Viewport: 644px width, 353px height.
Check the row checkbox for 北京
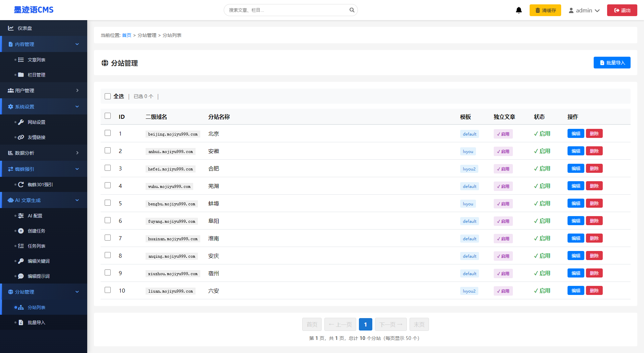tap(108, 133)
